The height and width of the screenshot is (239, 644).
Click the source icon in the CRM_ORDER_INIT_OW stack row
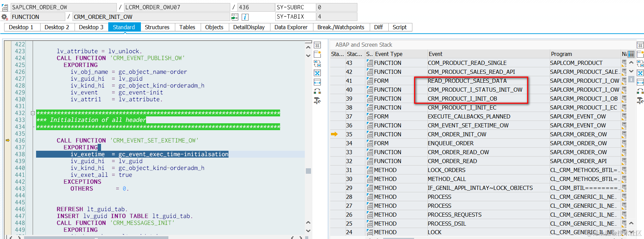(370, 134)
